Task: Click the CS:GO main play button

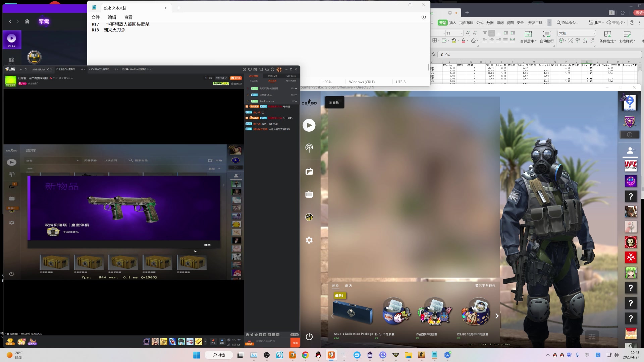Action: tap(309, 125)
